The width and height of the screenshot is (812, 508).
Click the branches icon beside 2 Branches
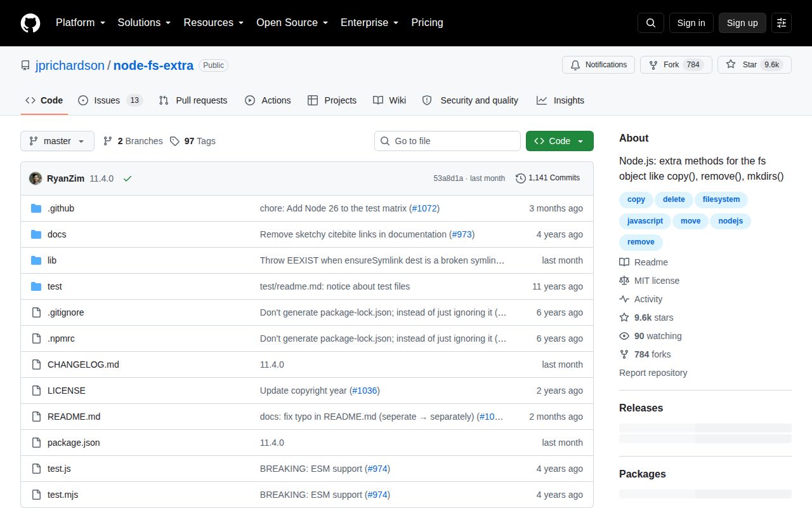pos(108,141)
